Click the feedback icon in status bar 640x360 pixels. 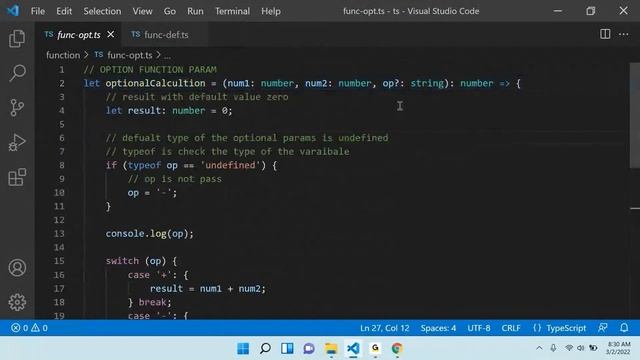coord(602,328)
